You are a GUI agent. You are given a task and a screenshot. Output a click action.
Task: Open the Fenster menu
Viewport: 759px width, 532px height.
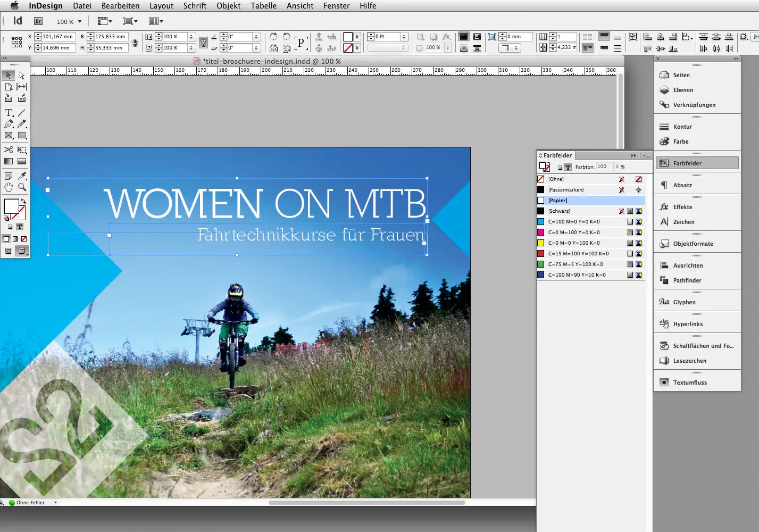coord(336,6)
